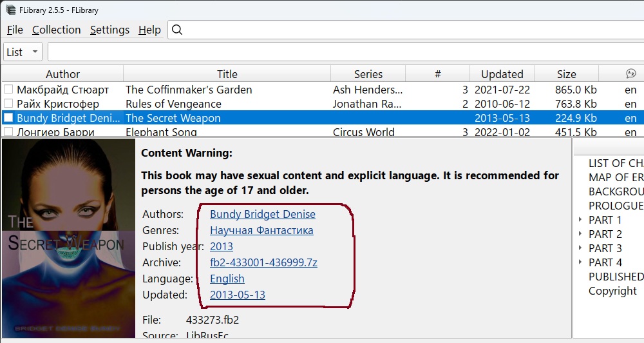The height and width of the screenshot is (343, 644).
Task: Select BACKGROU... contents entry
Action: pyautogui.click(x=616, y=191)
